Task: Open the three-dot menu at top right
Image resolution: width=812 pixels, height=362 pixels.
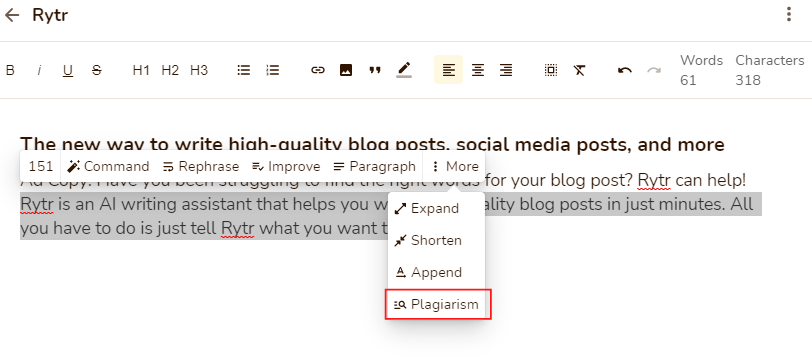Action: click(789, 14)
